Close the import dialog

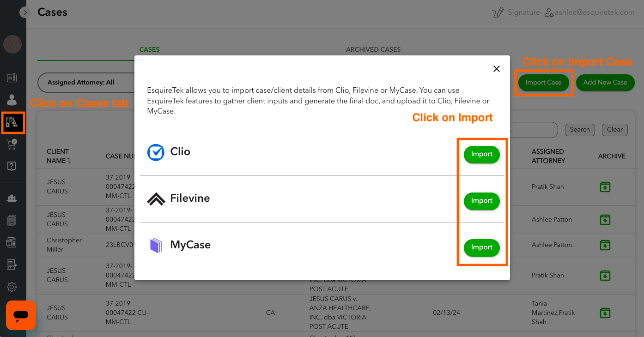pos(496,68)
